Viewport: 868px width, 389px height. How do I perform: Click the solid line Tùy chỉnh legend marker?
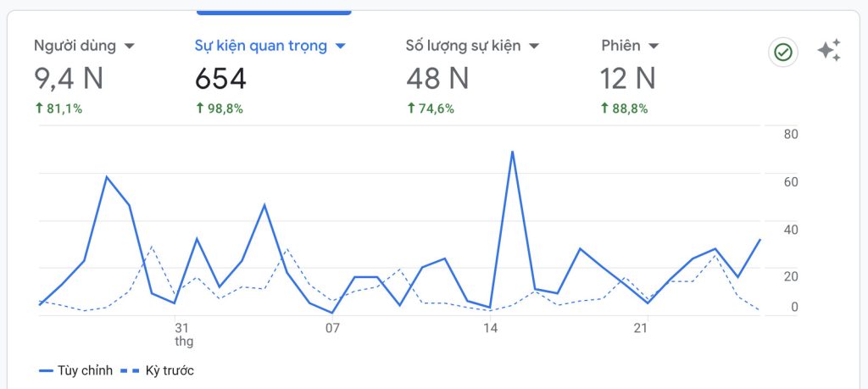pyautogui.click(x=46, y=371)
